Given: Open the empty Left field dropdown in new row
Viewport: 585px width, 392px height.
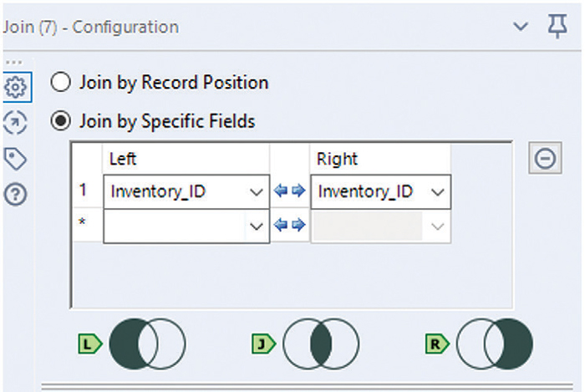Looking at the screenshot, I should (256, 227).
